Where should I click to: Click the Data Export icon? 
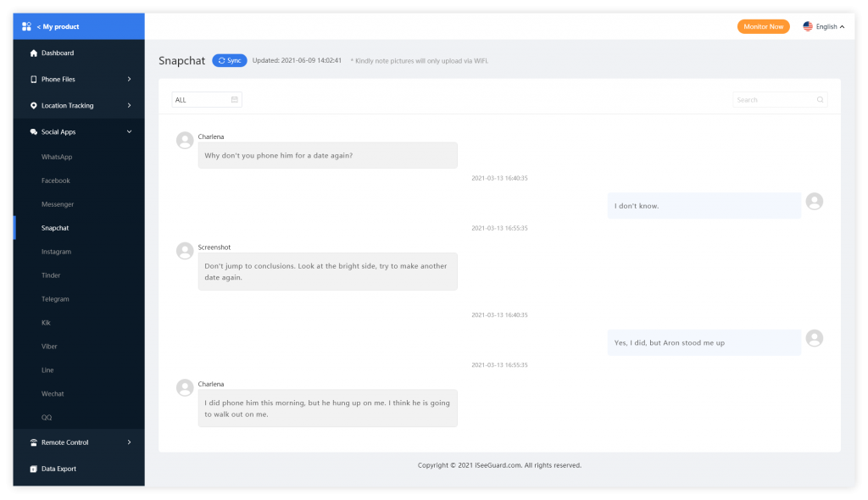(x=34, y=469)
